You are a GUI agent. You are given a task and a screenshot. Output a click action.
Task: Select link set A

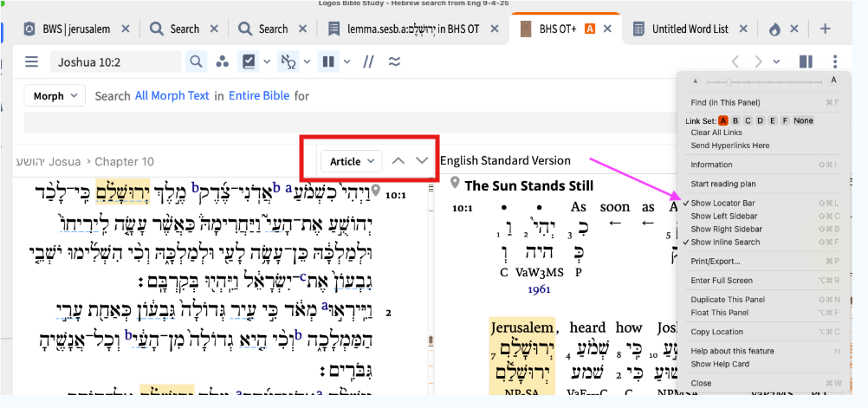(x=723, y=120)
